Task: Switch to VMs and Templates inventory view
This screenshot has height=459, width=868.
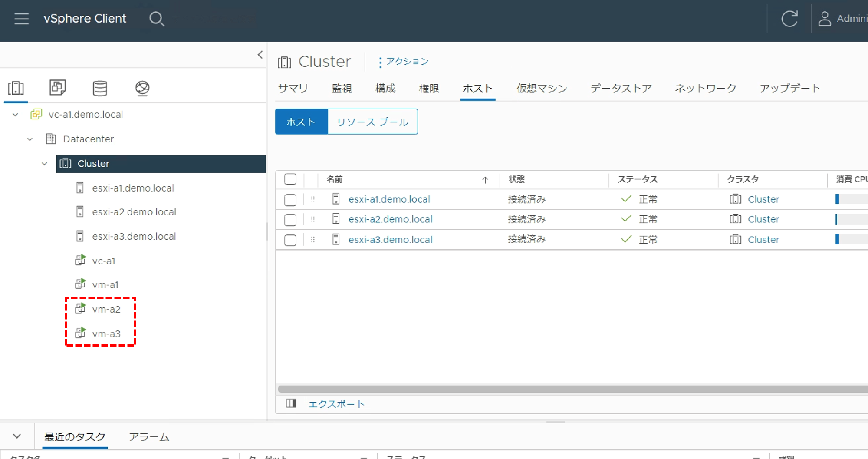Action: [x=58, y=88]
